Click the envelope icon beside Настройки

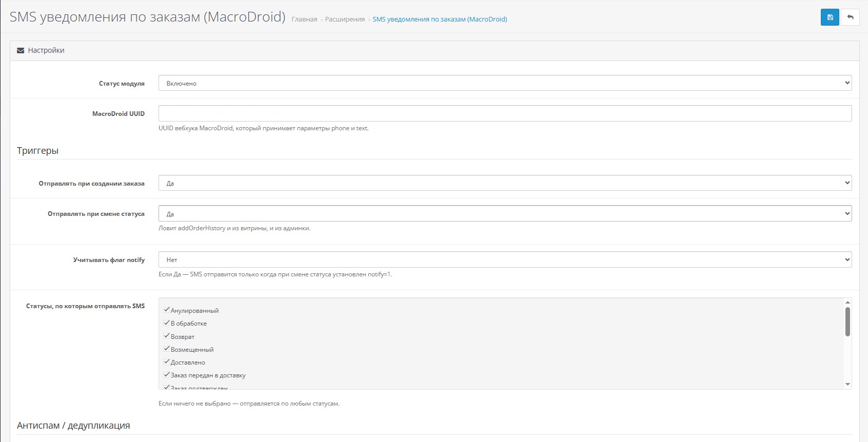point(21,50)
